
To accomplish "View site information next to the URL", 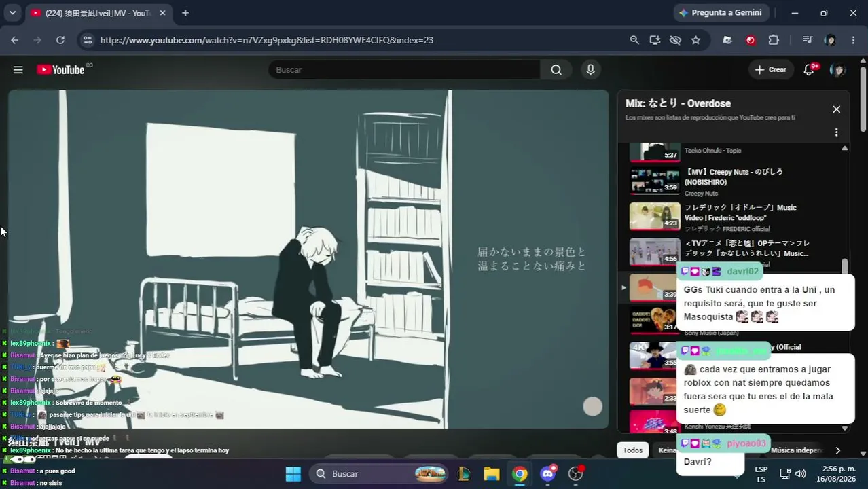I will [x=87, y=40].
